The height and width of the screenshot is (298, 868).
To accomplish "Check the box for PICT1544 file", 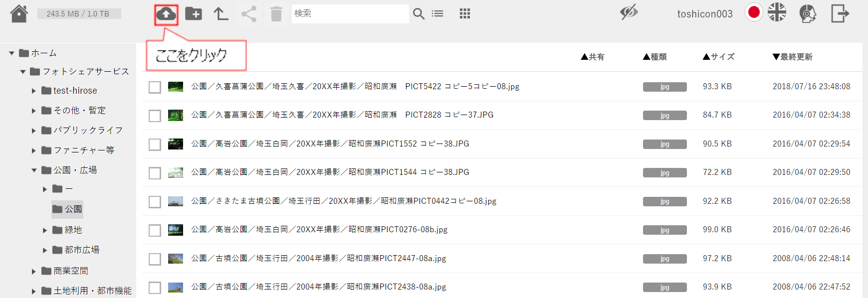I will (155, 173).
